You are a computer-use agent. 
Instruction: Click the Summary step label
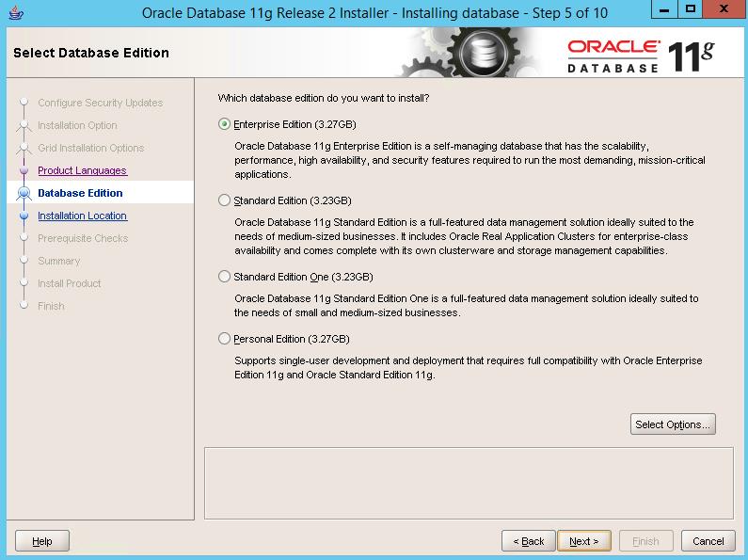click(x=58, y=261)
